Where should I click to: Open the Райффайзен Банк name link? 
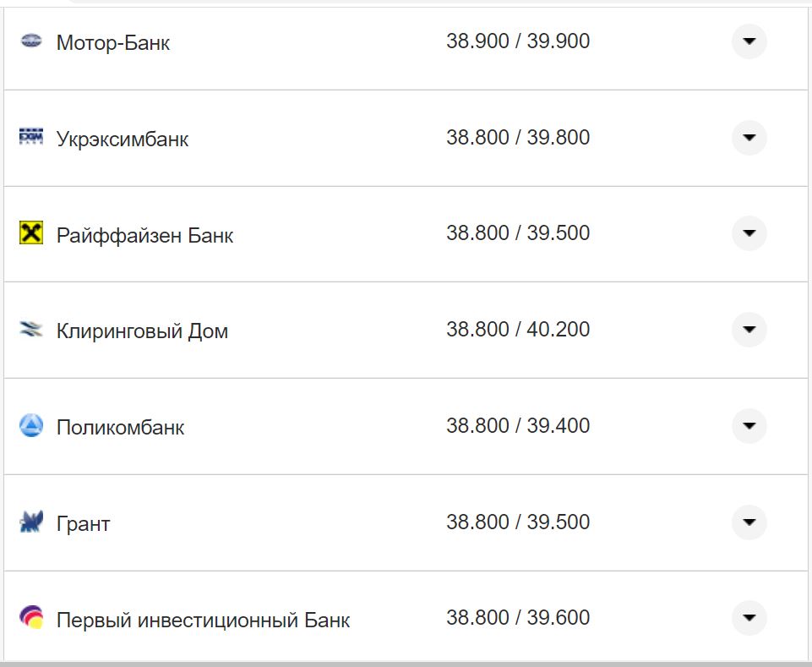[x=144, y=235]
